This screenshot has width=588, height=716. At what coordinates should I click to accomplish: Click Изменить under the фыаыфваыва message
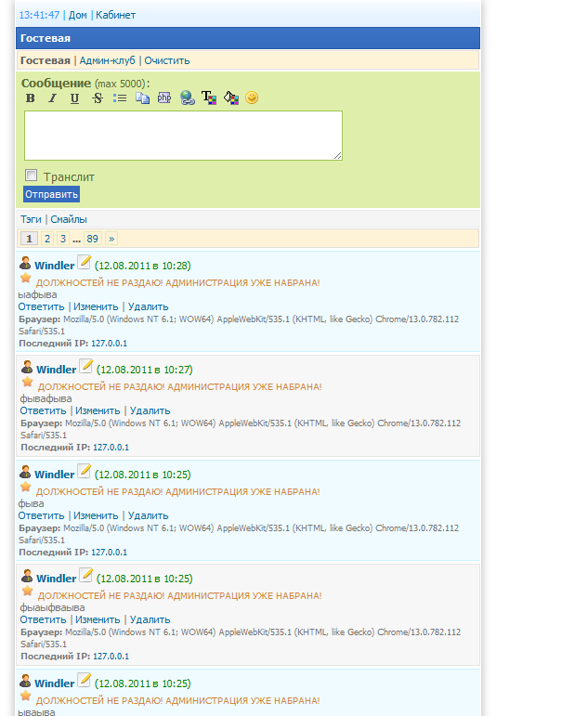pyautogui.click(x=98, y=620)
